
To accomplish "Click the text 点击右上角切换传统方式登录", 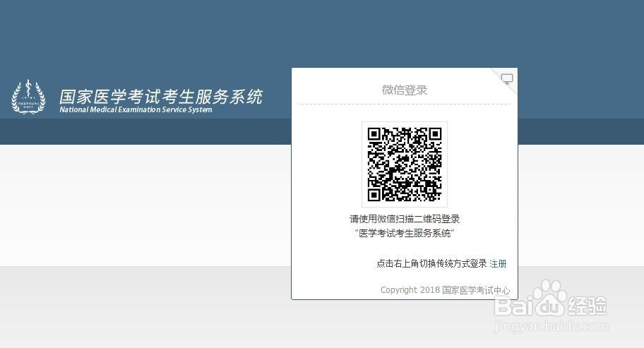I will 431,263.
